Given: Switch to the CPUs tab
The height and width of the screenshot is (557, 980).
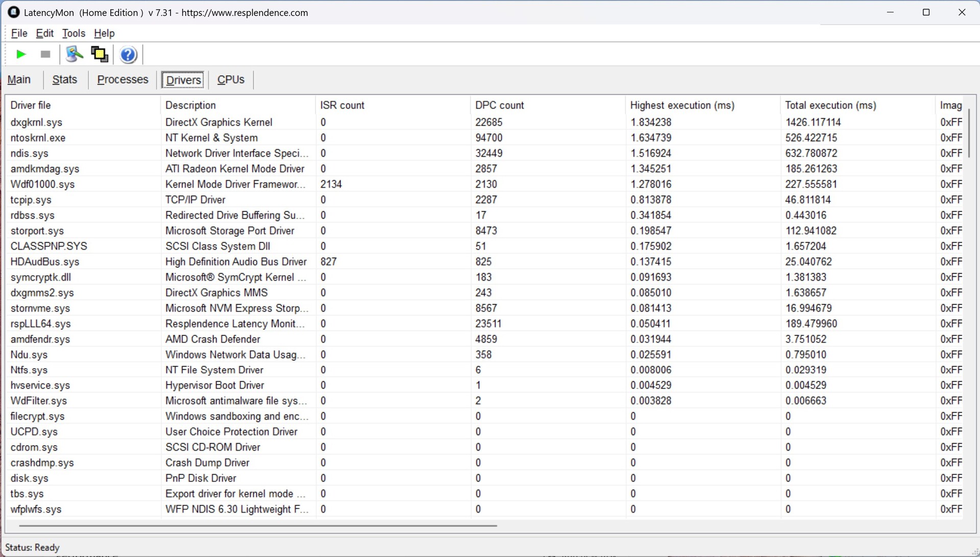Looking at the screenshot, I should click(x=231, y=80).
